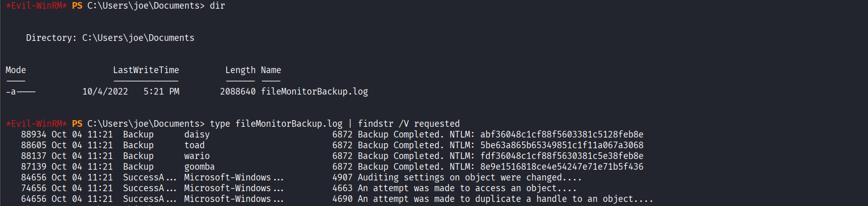
Task: Click the findstr command in second prompt
Action: (x=376, y=124)
